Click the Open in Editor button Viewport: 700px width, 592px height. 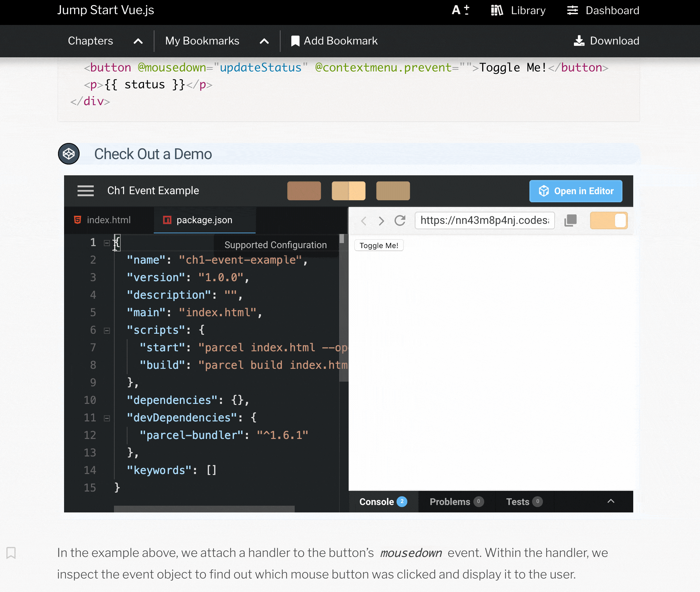576,191
